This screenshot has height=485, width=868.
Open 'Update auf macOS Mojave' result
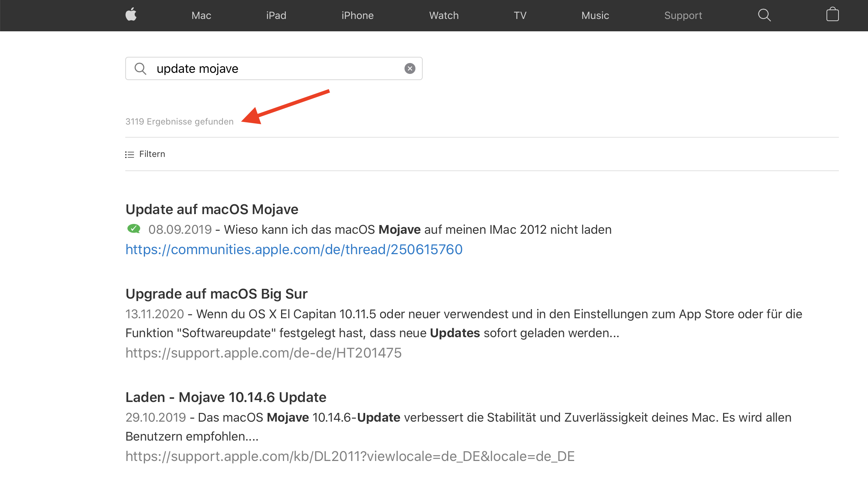[x=212, y=209]
